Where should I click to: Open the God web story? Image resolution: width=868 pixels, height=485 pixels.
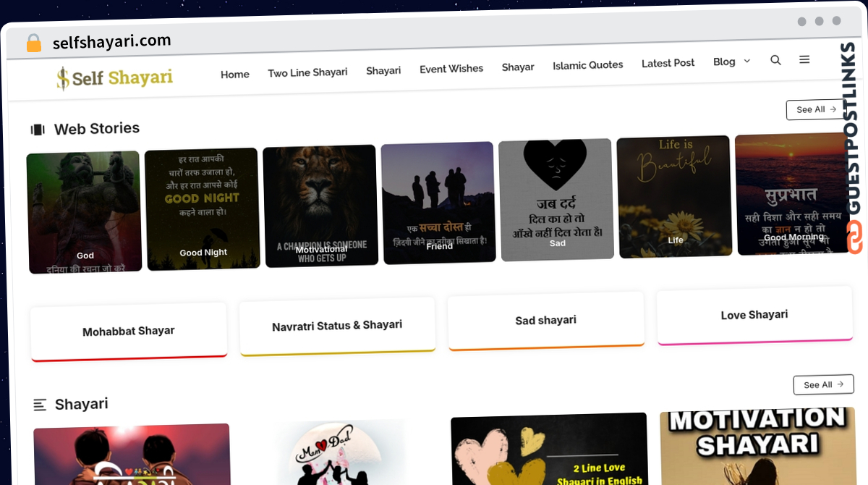(x=85, y=213)
